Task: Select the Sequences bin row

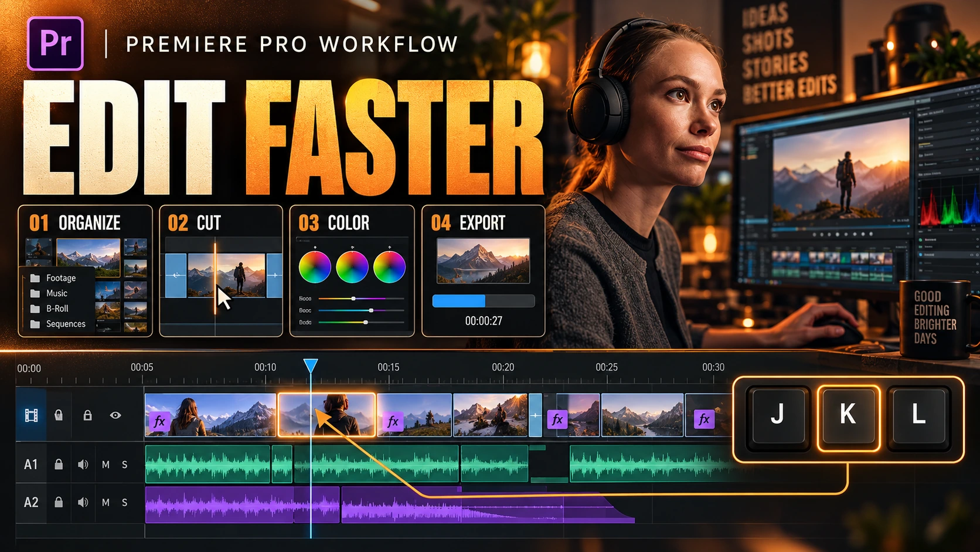Action: tap(57, 324)
